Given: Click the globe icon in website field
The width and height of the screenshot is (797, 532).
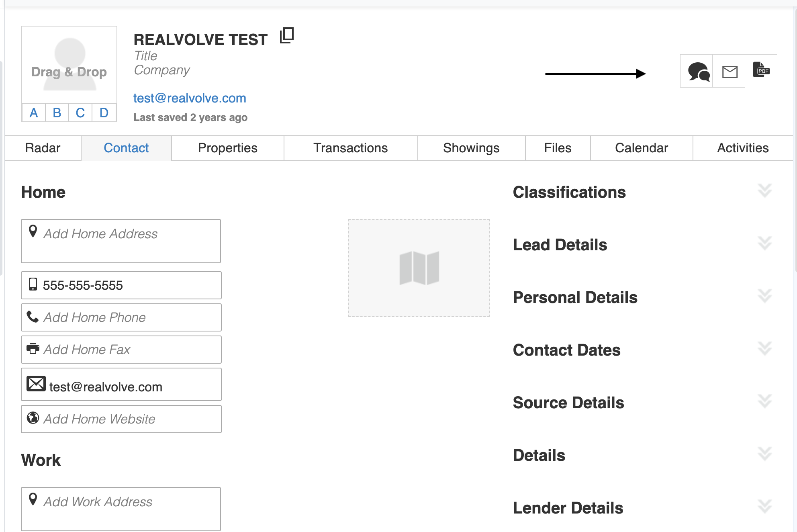Looking at the screenshot, I should click(x=33, y=418).
